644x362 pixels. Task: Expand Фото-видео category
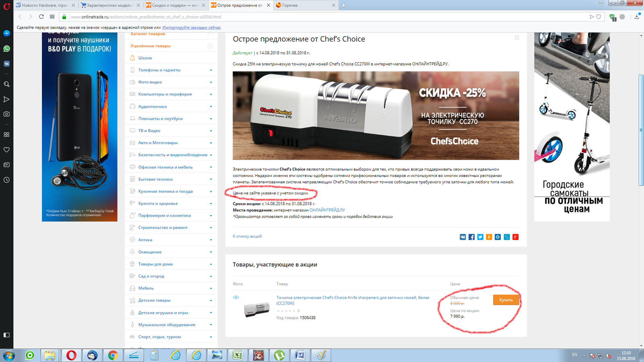(211, 82)
